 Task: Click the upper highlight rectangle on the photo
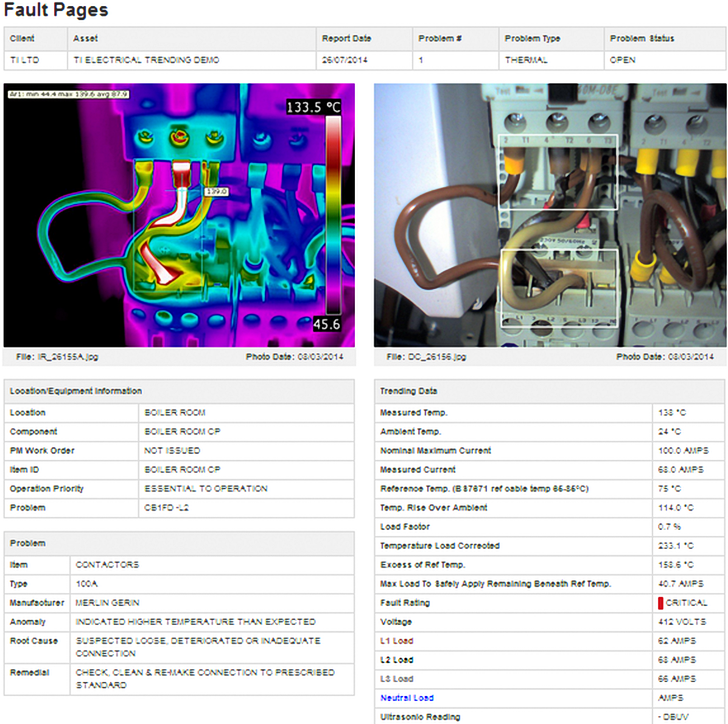coord(558,172)
